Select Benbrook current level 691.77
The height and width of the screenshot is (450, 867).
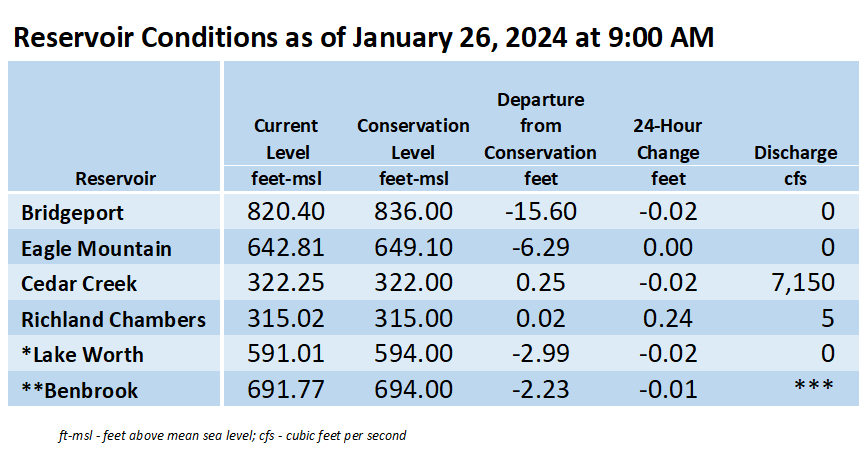pos(285,389)
